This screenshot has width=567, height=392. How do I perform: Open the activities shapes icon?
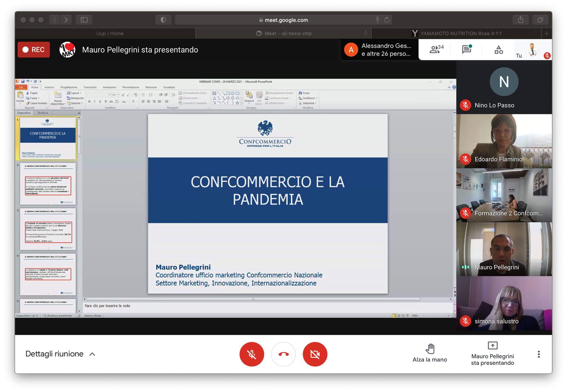point(498,50)
